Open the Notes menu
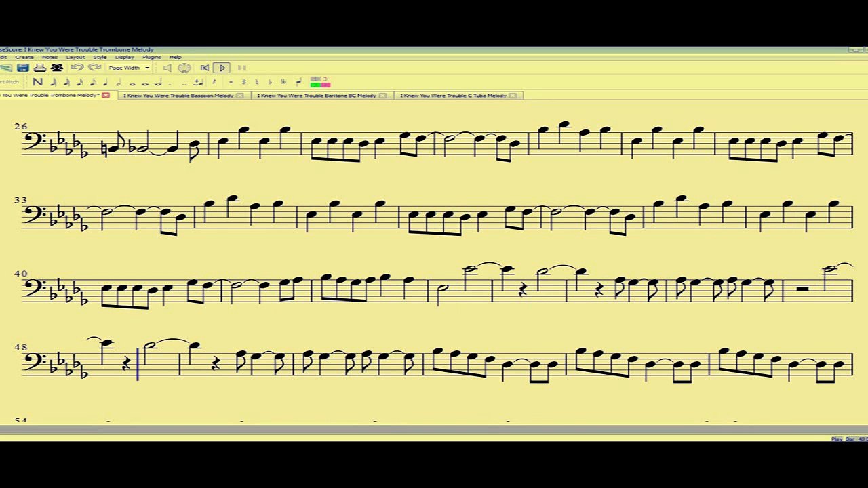 (50, 57)
